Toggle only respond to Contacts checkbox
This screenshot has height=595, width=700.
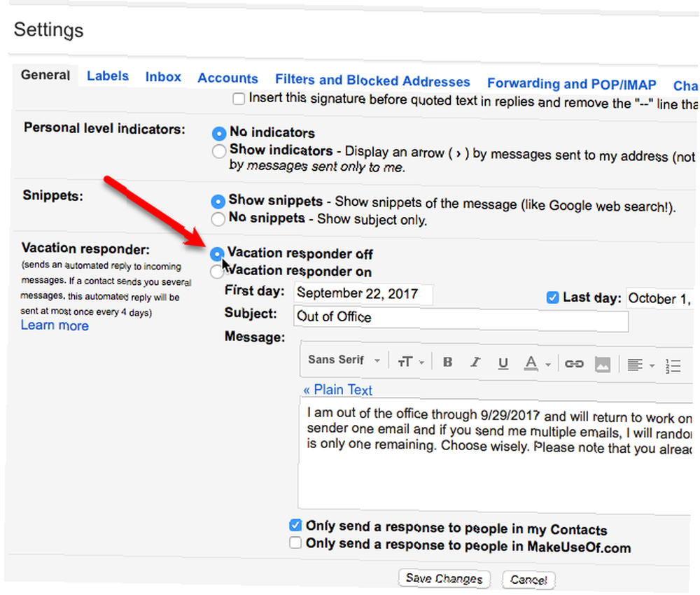[x=295, y=526]
